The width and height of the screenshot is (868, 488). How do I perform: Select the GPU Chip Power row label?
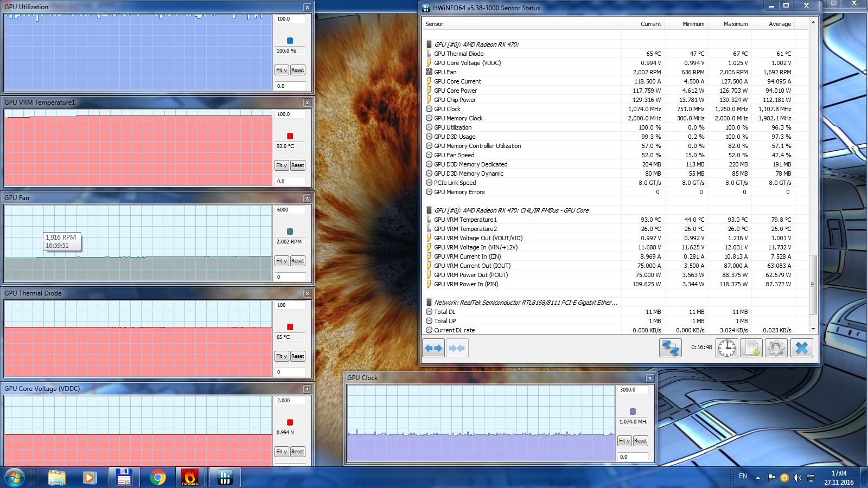pyautogui.click(x=455, y=100)
